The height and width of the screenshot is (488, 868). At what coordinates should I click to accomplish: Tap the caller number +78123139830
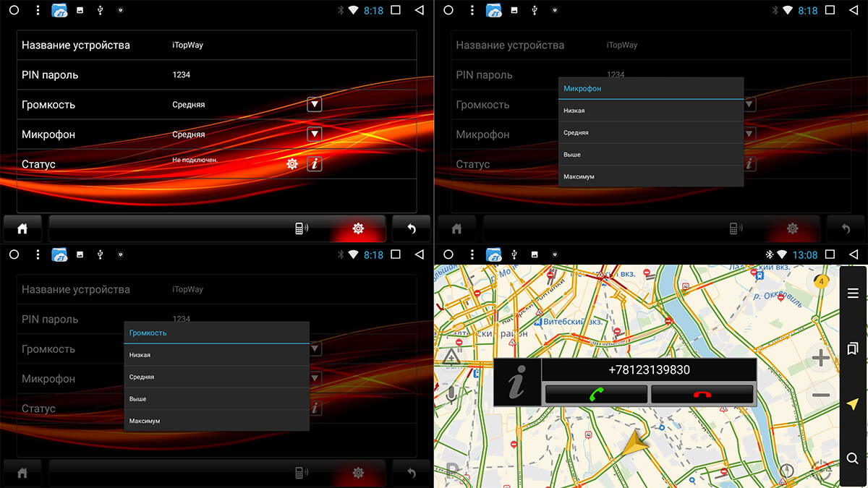[649, 370]
